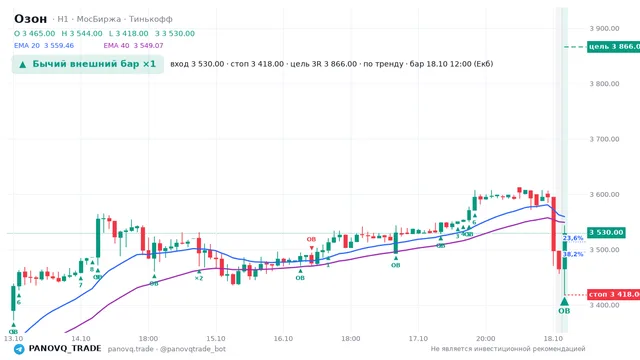Click the Не является инвестиционной рекомендацией disclaimer
Viewport: 640px width, 360px height.
508,349
